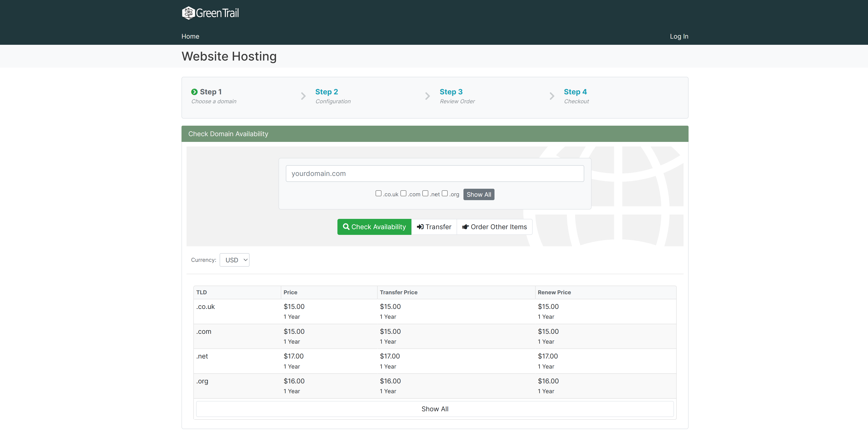Toggle the .org checkbox
This screenshot has height=430, width=868.
point(445,193)
